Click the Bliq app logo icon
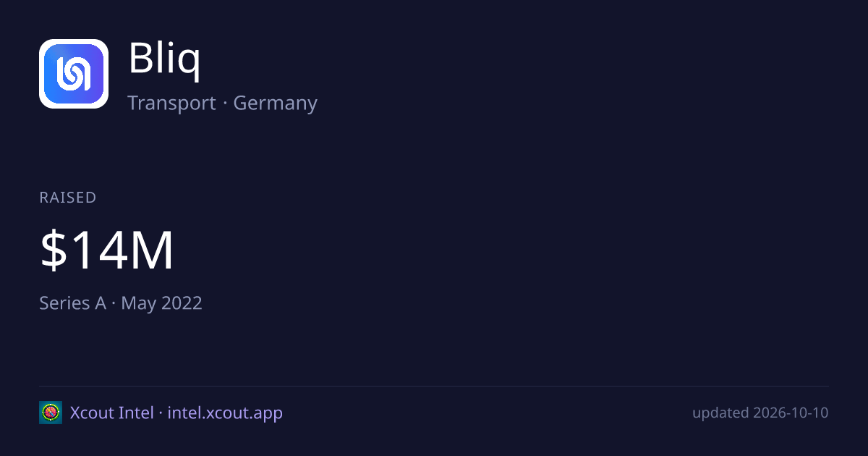Viewport: 868px width, 456px height. pyautogui.click(x=74, y=74)
